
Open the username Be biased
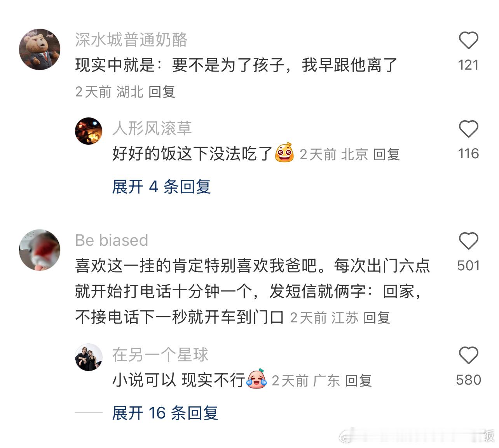click(112, 240)
